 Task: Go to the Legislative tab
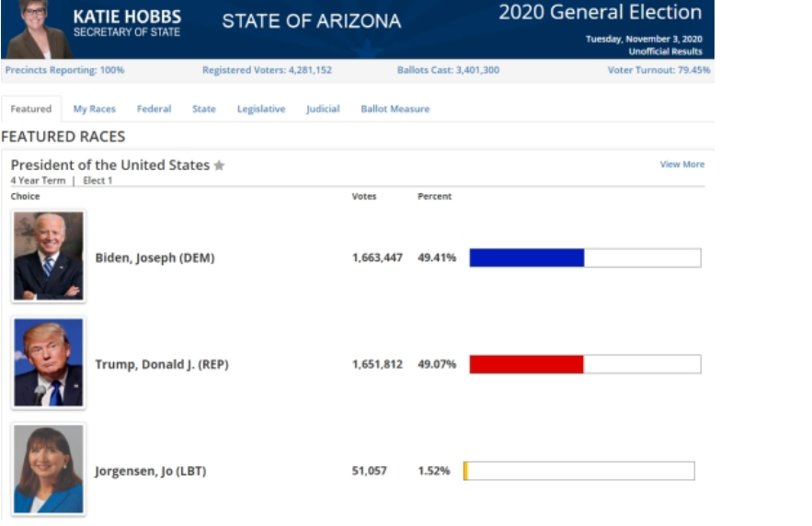[261, 109]
